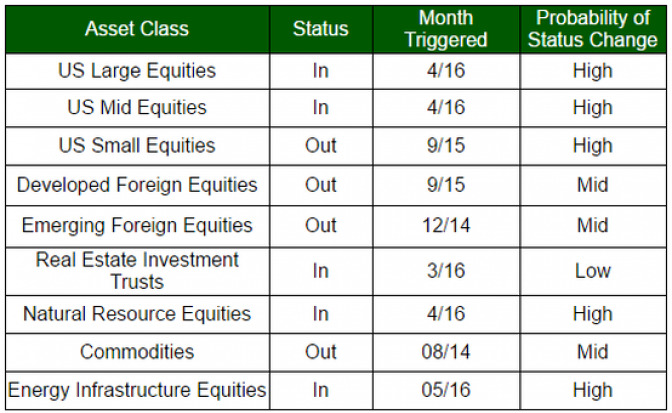
Task: Select Commodities Out status cell
Action: tap(321, 352)
